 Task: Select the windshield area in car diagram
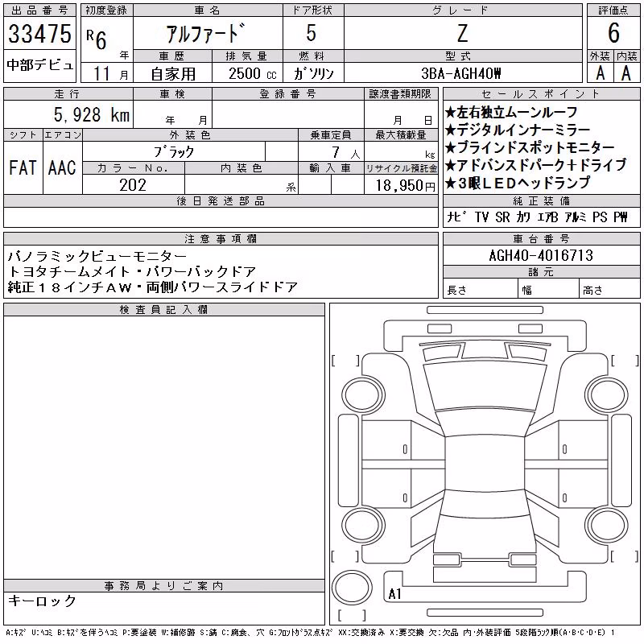485,386
